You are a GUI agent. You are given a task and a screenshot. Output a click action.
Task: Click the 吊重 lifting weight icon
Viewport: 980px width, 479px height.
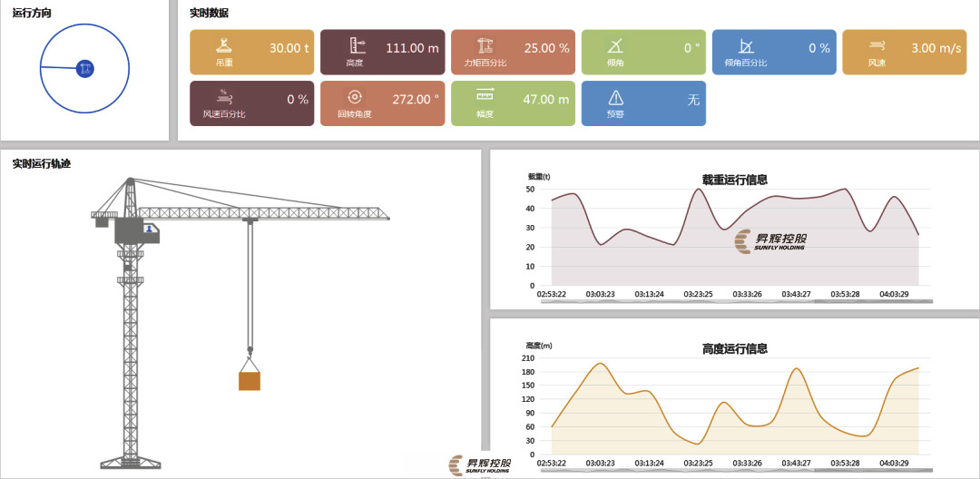pyautogui.click(x=224, y=44)
